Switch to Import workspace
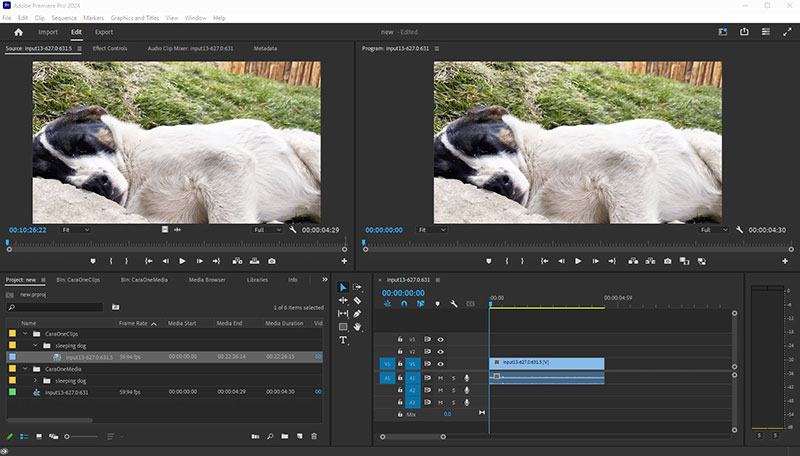The height and width of the screenshot is (456, 800). pyautogui.click(x=48, y=32)
